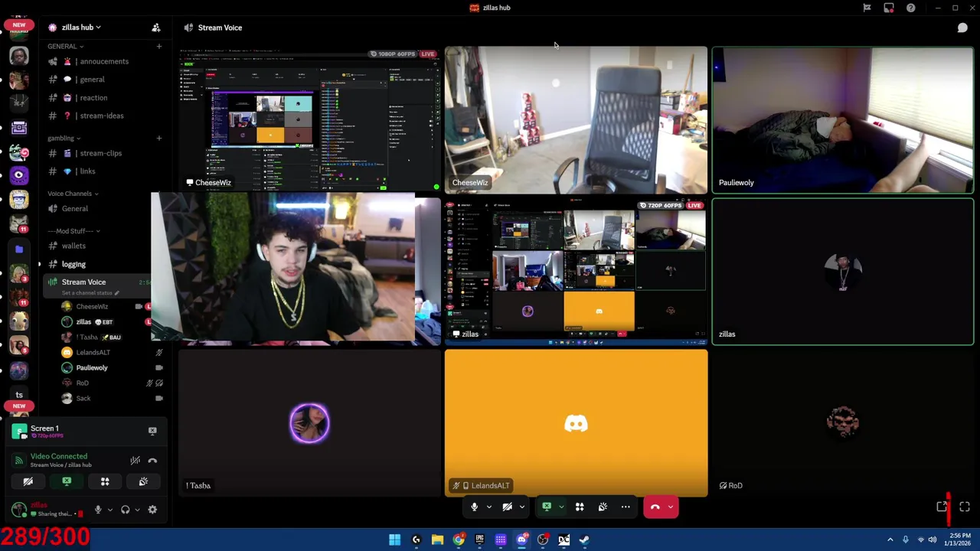Mute microphone in the user panel
This screenshot has height=551, width=980.
pyautogui.click(x=97, y=510)
